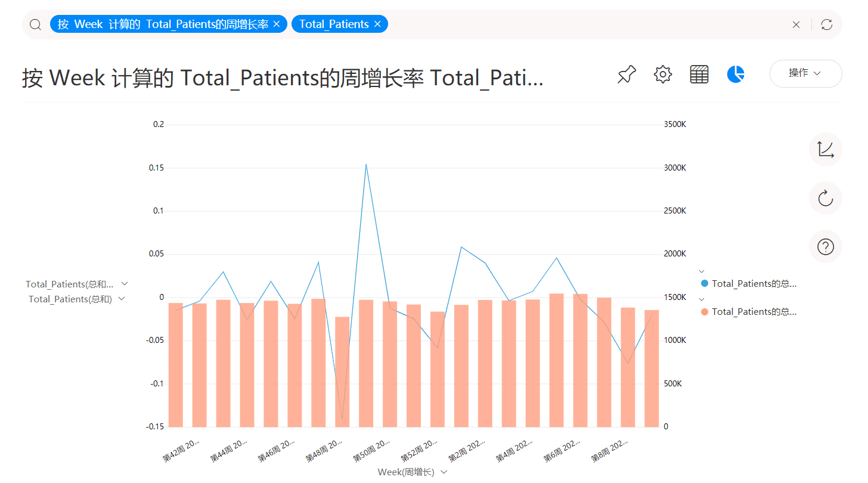Open the 操作 actions dropdown
Viewport: 868px width, 483px height.
point(805,73)
